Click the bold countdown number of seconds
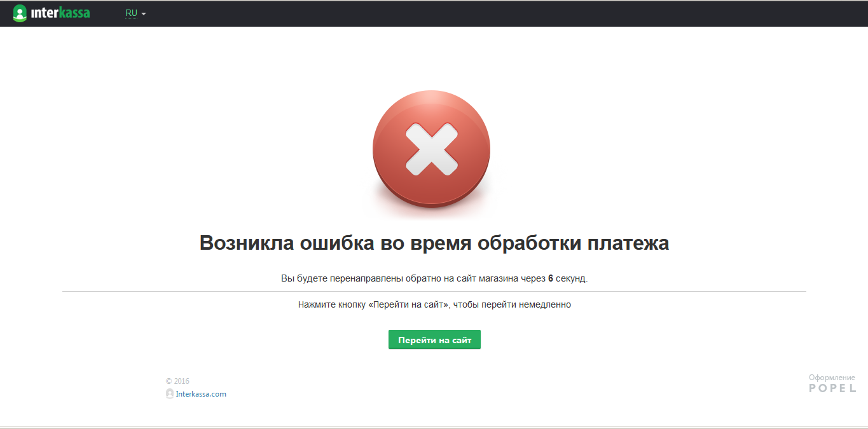 tap(551, 278)
